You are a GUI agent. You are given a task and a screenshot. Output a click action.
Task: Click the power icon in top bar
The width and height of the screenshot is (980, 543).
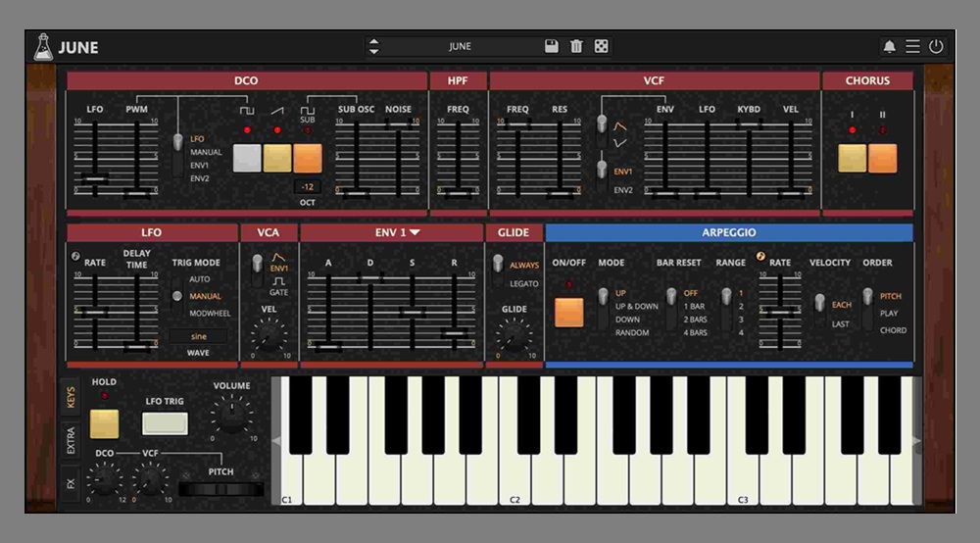(936, 46)
